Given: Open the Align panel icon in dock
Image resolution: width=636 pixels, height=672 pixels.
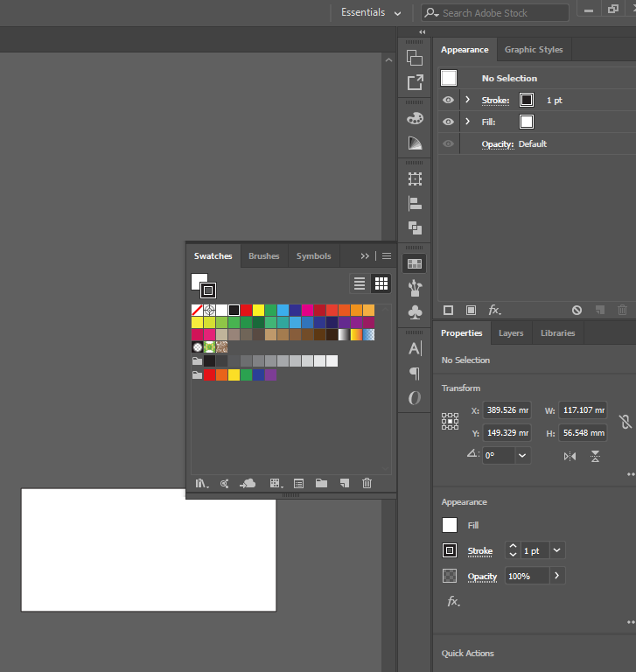Looking at the screenshot, I should point(415,203).
